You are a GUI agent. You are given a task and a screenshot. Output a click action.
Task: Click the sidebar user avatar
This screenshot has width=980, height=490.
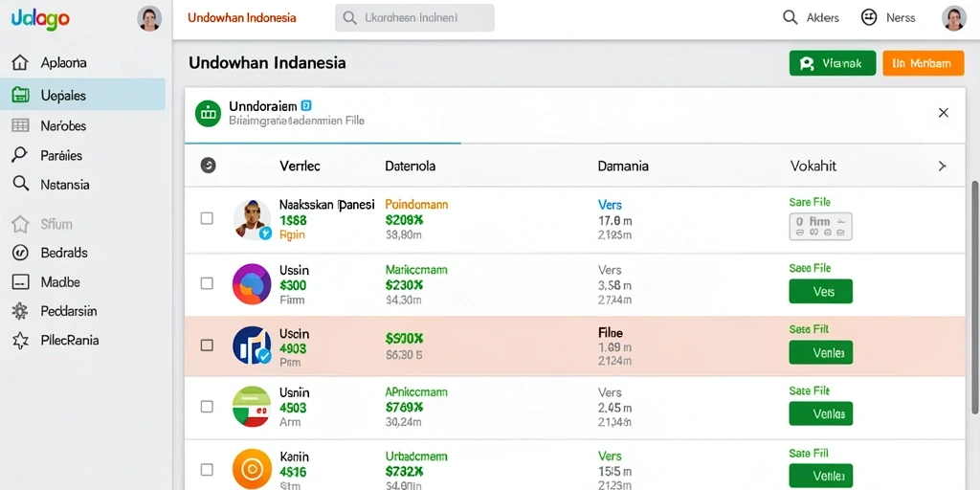(x=149, y=19)
